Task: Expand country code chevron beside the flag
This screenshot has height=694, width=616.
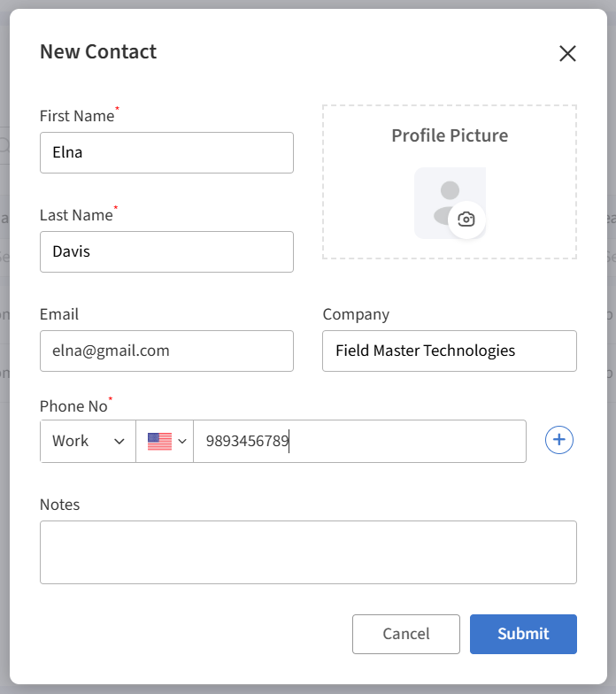Action: 183,441
